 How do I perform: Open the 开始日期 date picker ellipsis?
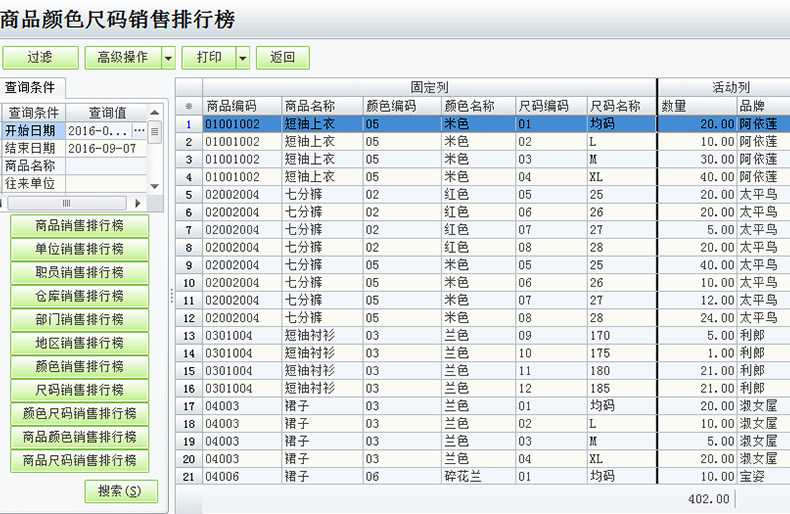(140, 131)
